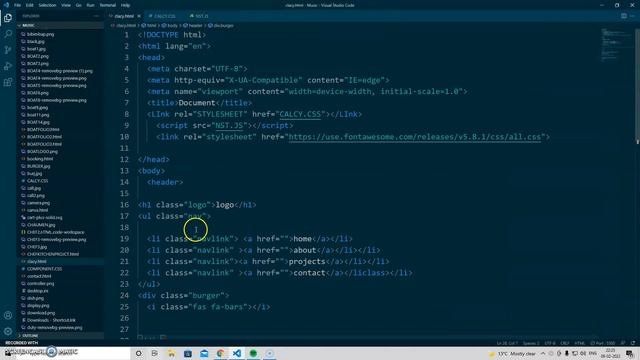Collapse the MUSIC folder section
The width and height of the screenshot is (640, 360).
tap(60, 25)
